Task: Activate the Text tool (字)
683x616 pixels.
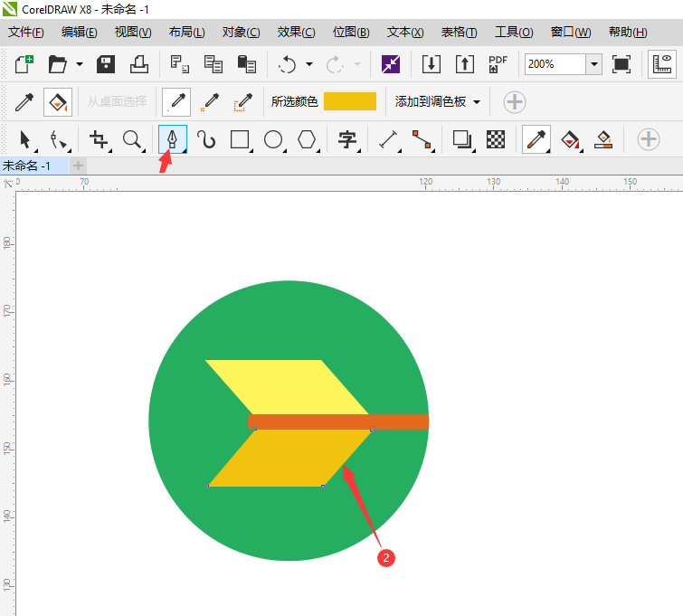Action: coord(347,139)
